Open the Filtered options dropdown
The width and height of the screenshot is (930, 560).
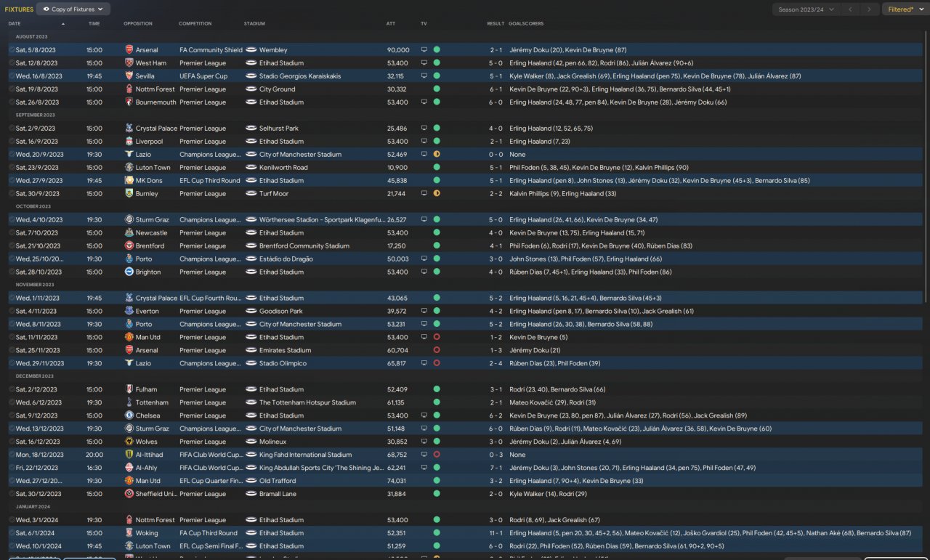point(905,9)
